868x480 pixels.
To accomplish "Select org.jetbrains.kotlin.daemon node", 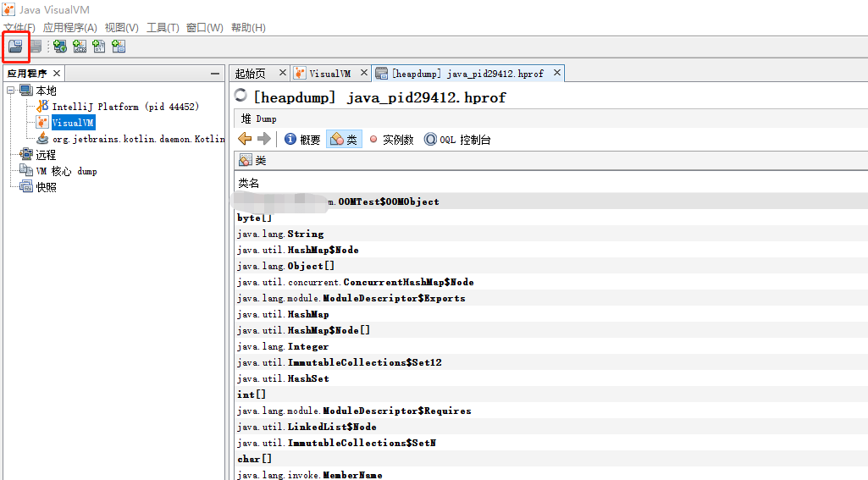I will 138,139.
